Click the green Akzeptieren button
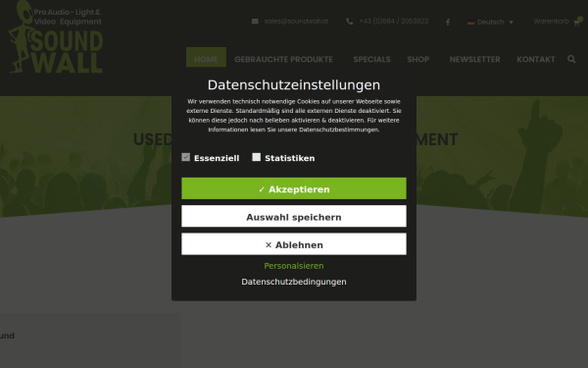The image size is (588, 368). [294, 188]
